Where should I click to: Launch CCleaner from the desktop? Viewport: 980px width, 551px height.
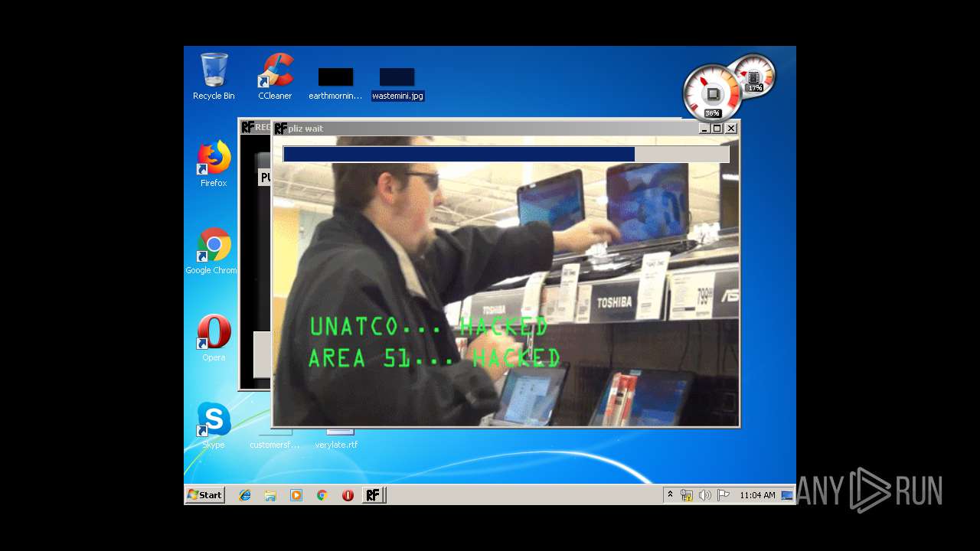click(275, 77)
